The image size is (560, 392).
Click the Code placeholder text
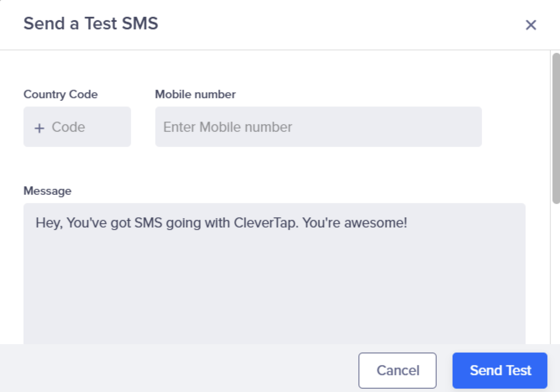[x=68, y=127]
